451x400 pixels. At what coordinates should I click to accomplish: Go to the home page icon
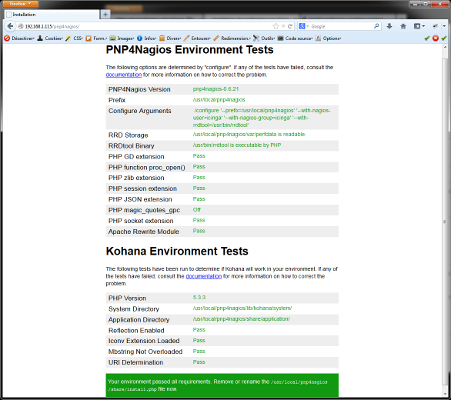pos(403,26)
